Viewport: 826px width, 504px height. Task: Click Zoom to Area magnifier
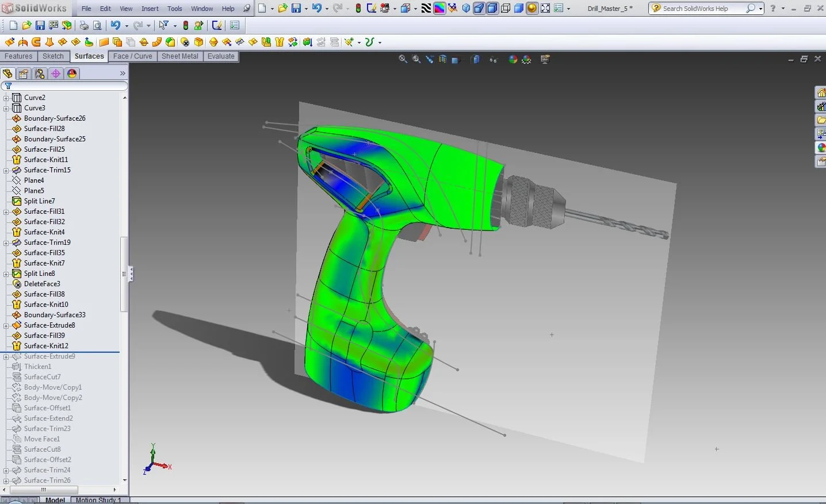[x=416, y=59]
